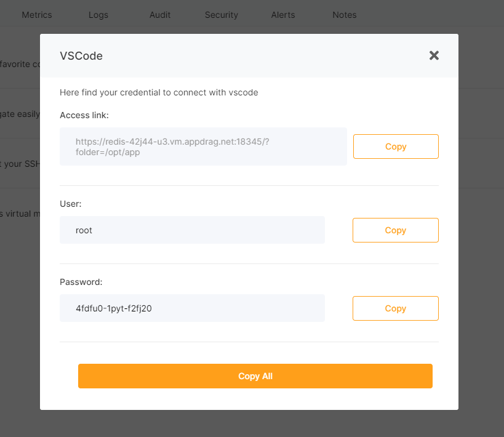504x437 pixels.
Task: Switch to the Metrics tab
Action: [37, 15]
